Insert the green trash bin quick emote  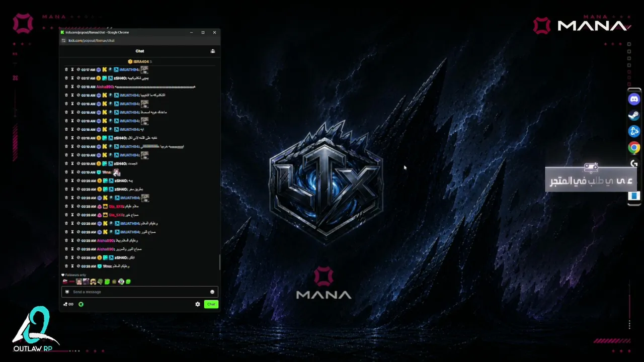pos(107,282)
